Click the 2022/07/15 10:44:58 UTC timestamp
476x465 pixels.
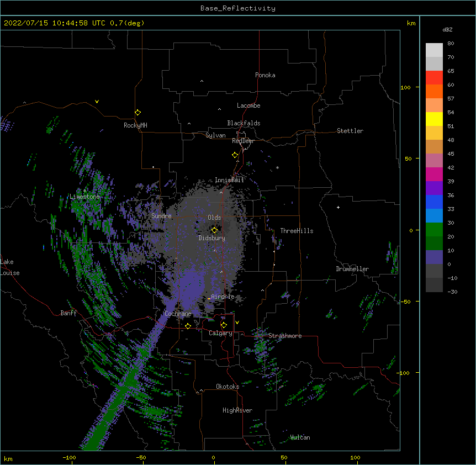coord(54,23)
